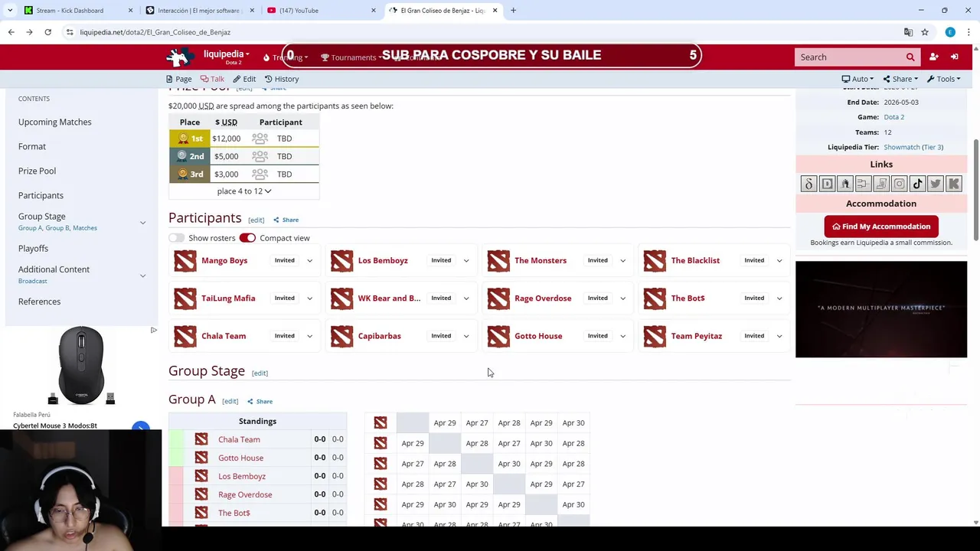
Task: Open the Stratz link icon
Action: coord(845,184)
